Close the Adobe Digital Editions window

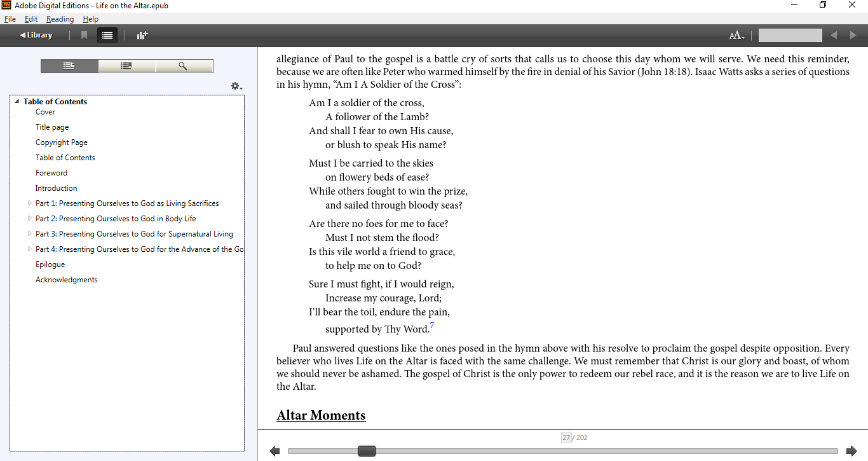852,5
